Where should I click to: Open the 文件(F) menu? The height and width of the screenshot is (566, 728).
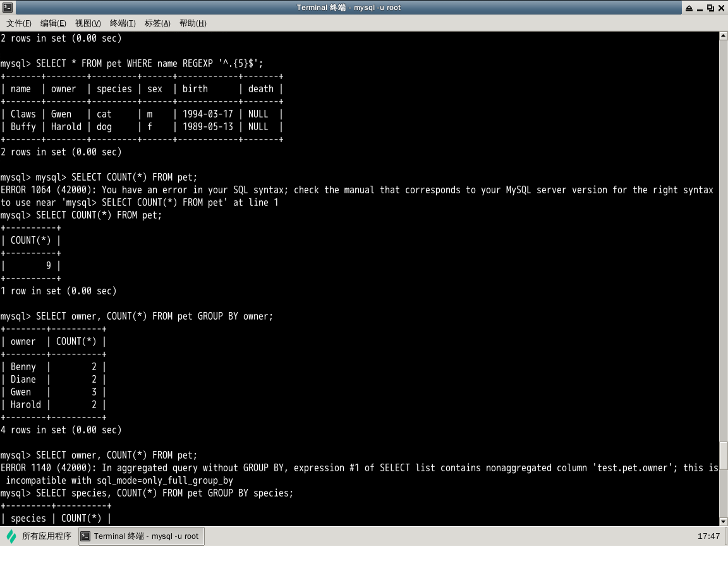pos(19,23)
